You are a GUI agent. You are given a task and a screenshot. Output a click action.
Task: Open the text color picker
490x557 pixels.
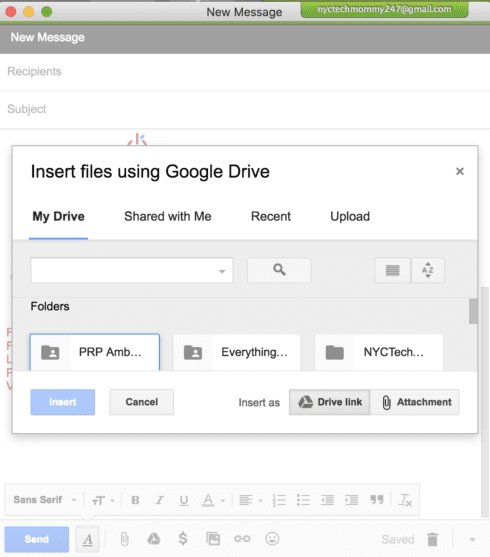[213, 500]
